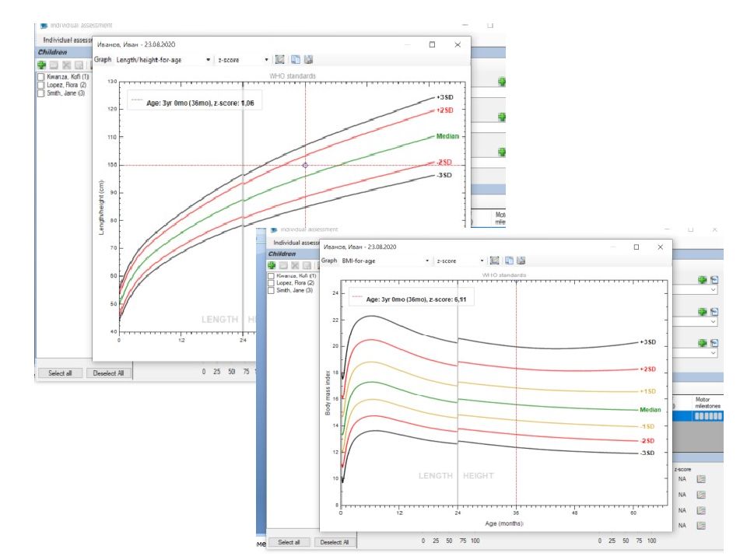The width and height of the screenshot is (747, 560).
Task: Click the middle green plus right of the Length/height-for-age graph
Action: coord(502,117)
